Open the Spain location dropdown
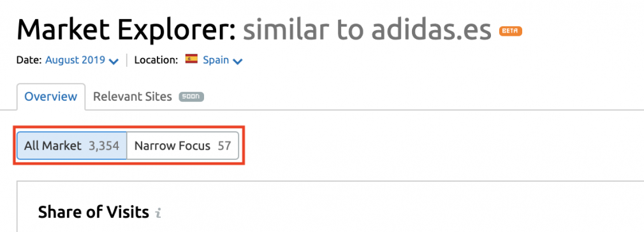The image size is (644, 232). coord(222,60)
